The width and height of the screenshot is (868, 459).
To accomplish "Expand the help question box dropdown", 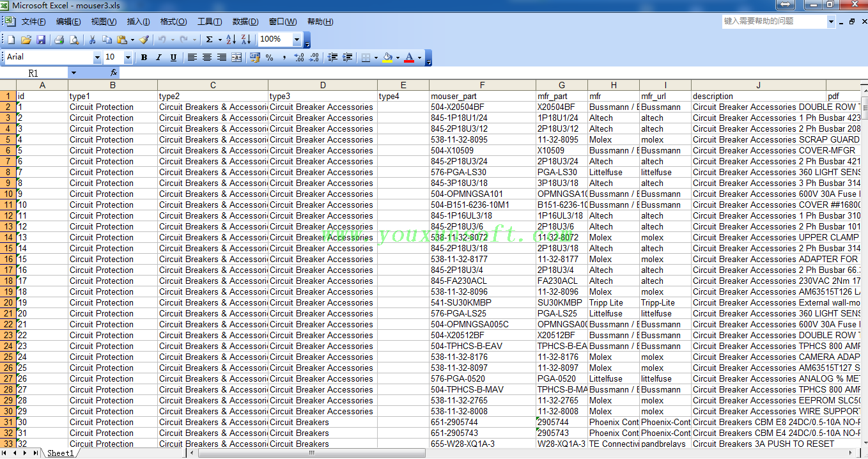I will (832, 22).
